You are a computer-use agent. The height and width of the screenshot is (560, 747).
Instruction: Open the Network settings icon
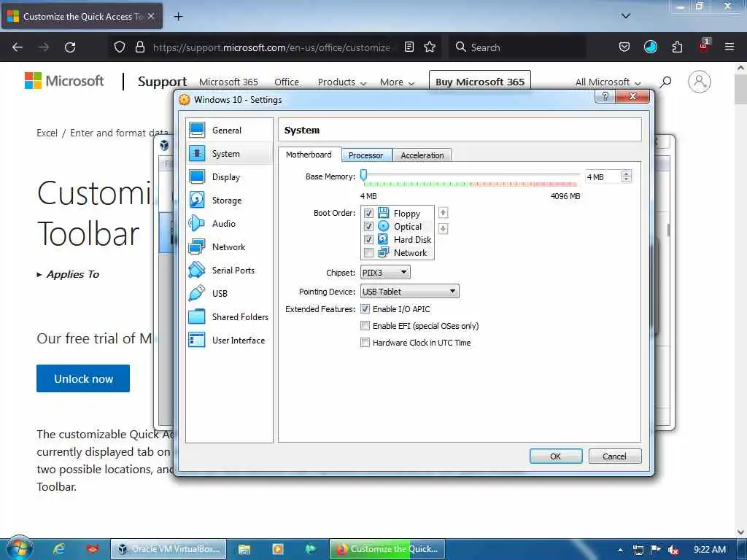click(197, 246)
